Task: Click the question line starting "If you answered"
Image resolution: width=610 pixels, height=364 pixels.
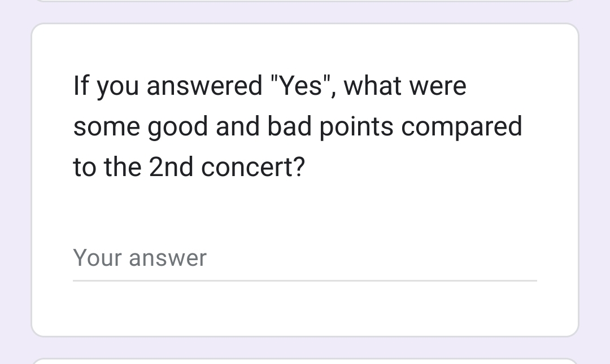Action: click(x=269, y=86)
